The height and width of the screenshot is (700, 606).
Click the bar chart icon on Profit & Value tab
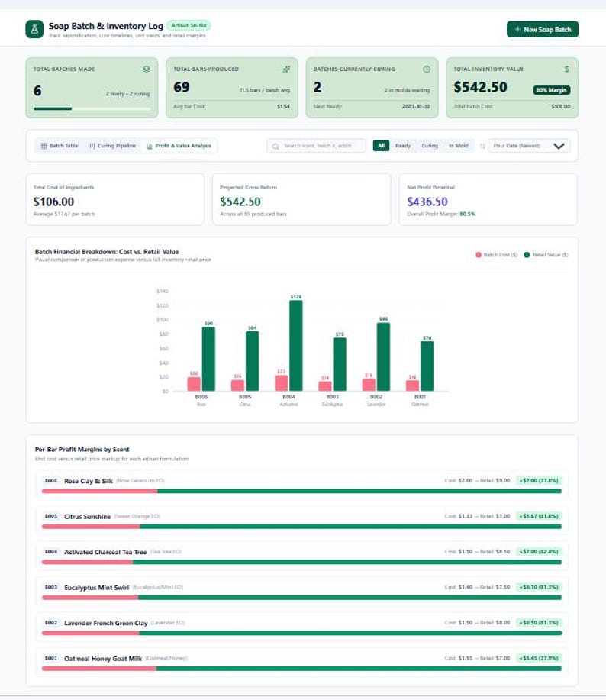[150, 146]
